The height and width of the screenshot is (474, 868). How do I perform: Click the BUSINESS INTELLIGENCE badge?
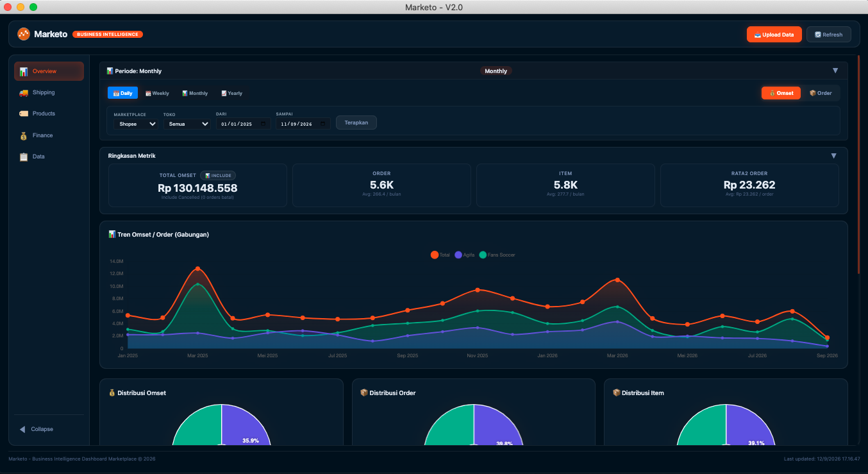pyautogui.click(x=108, y=34)
